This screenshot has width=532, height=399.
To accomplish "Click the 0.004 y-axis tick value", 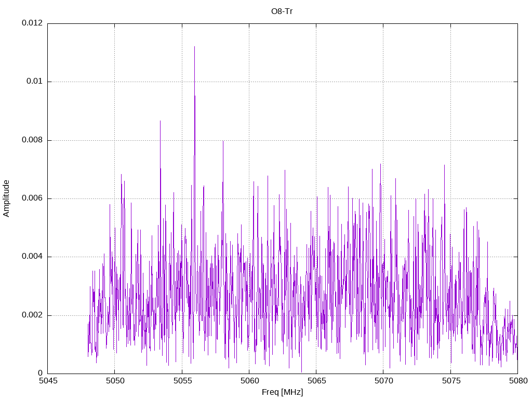I will pos(32,257).
